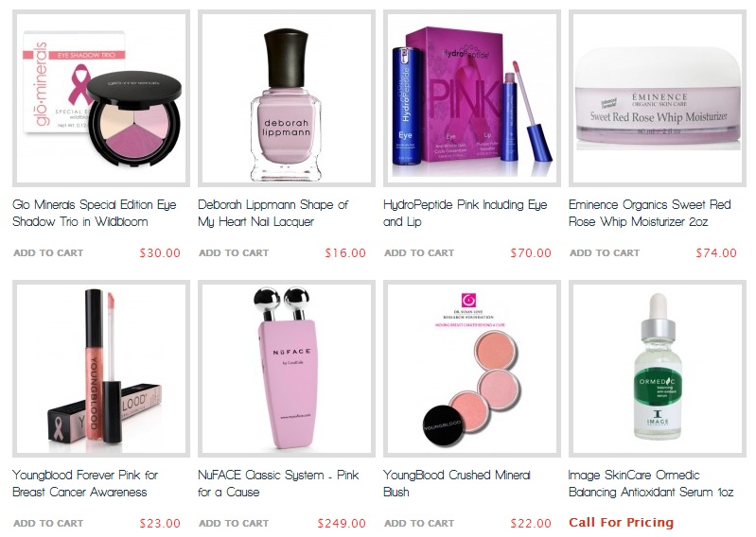Open the YoungBlood Crushed Mineral Blush image

pos(472,369)
